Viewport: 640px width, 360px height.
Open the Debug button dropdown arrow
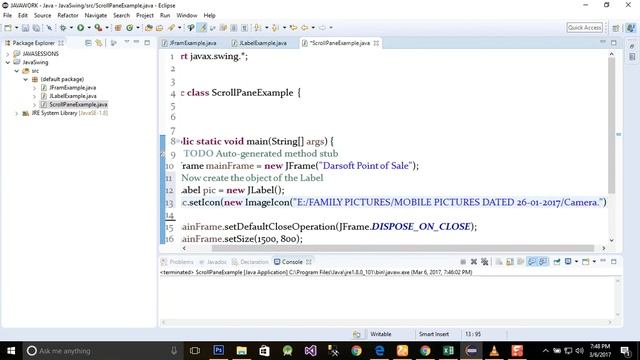click(x=71, y=28)
